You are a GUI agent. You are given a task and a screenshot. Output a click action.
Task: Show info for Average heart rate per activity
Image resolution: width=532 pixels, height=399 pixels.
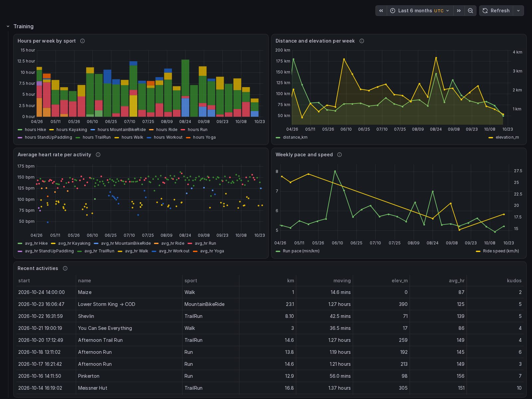click(98, 155)
